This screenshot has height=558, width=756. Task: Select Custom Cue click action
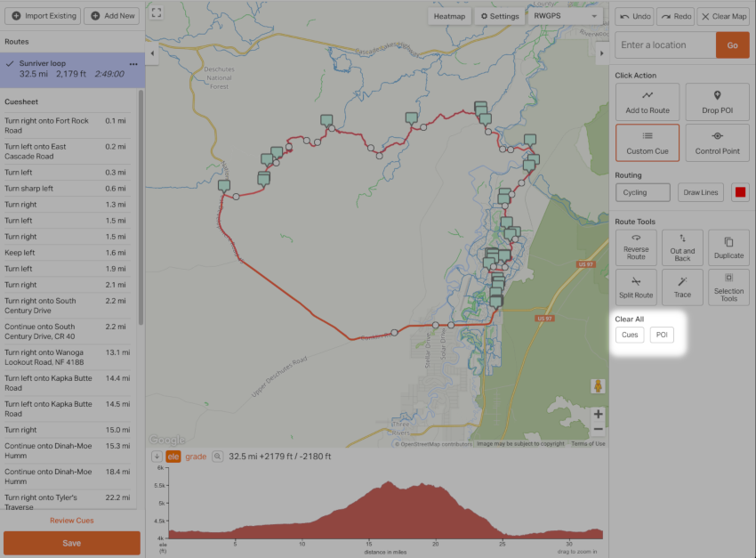647,142
